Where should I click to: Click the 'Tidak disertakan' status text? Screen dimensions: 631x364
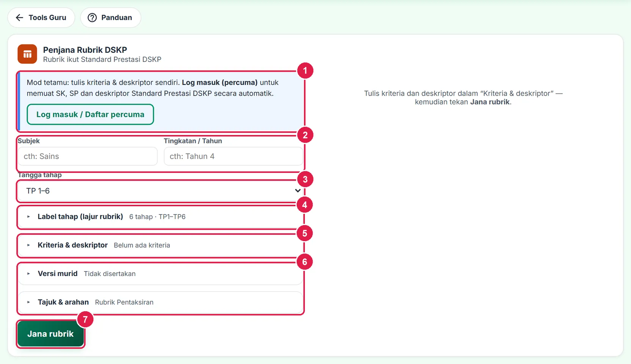(110, 274)
